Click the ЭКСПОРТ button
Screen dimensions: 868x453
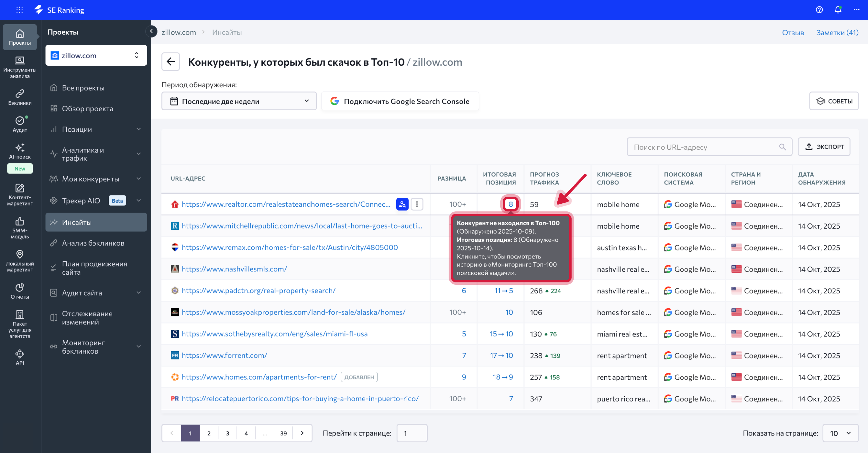(x=824, y=147)
